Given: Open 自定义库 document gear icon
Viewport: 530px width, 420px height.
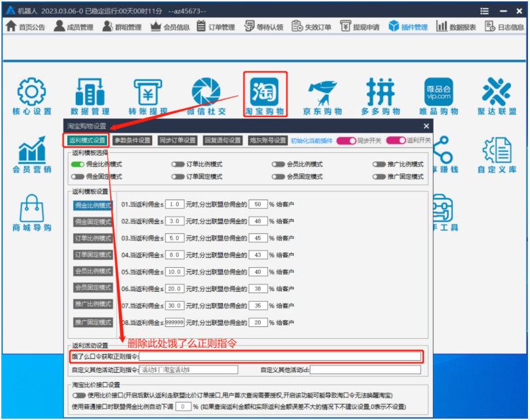Looking at the screenshot, I should click(497, 150).
